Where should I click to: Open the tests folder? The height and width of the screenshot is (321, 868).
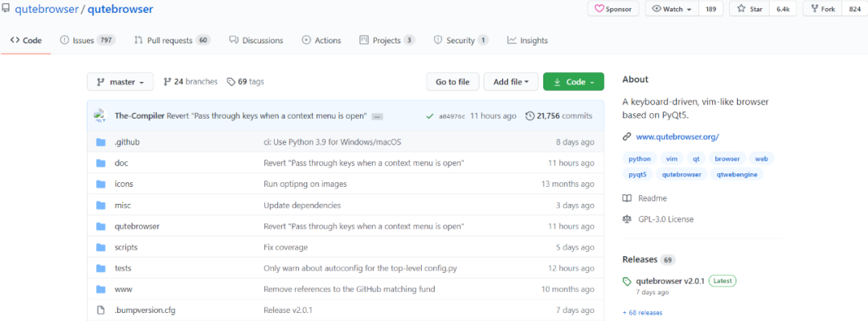coord(122,268)
